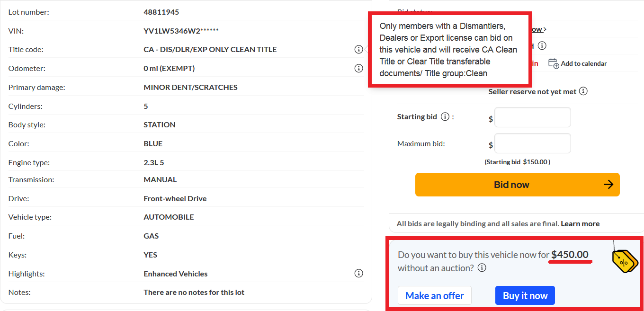Click the Add to calendar icon
Image resolution: width=644 pixels, height=311 pixels.
tap(554, 63)
